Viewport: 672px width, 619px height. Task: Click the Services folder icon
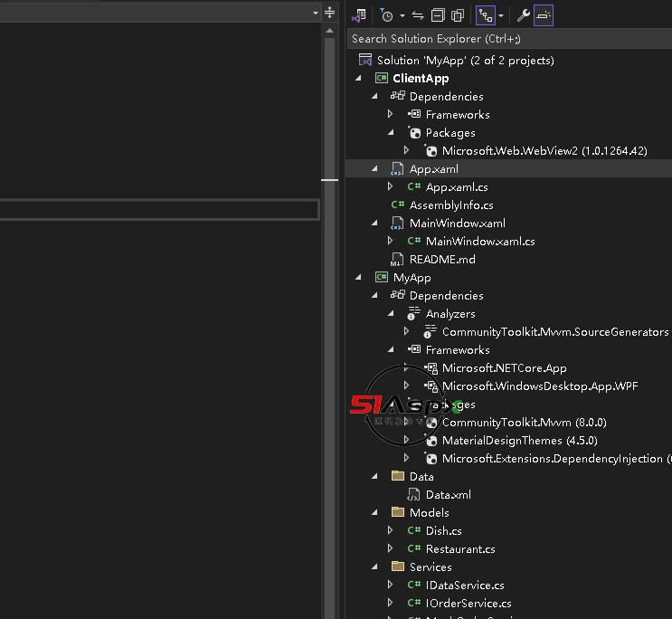(398, 567)
